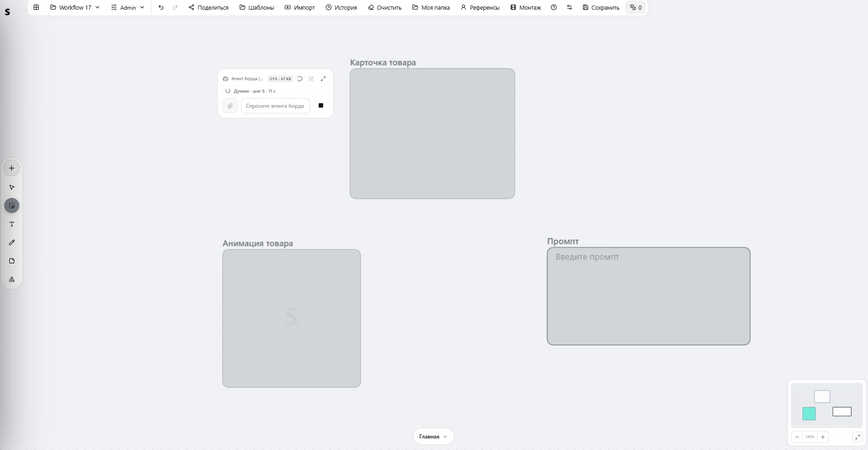Start a new agent chat with edit icon

pos(311,79)
